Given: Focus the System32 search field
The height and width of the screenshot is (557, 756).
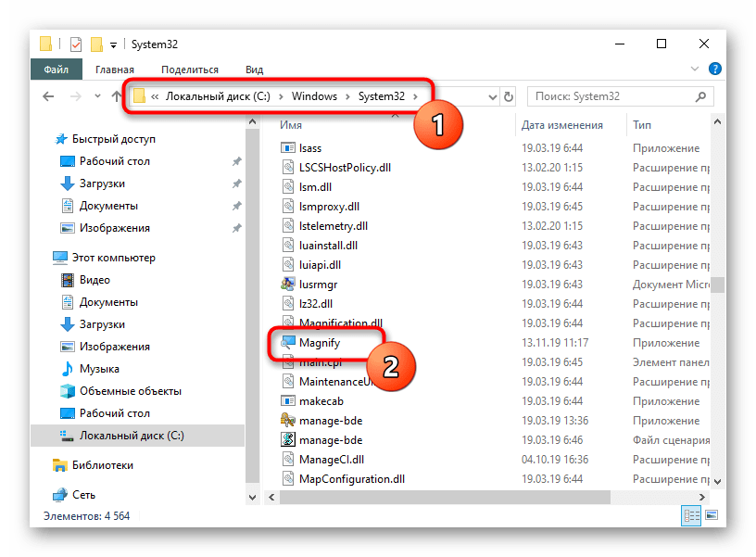Looking at the screenshot, I should pos(621,96).
